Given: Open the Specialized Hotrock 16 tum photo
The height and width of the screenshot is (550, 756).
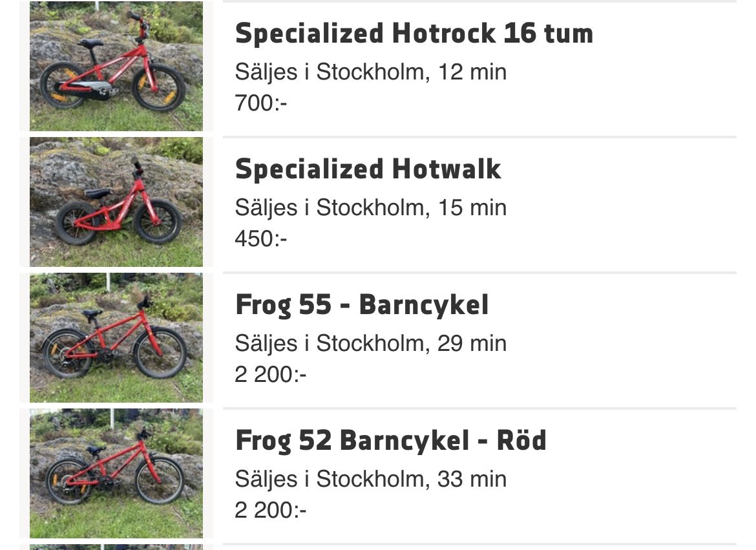Looking at the screenshot, I should [x=116, y=66].
